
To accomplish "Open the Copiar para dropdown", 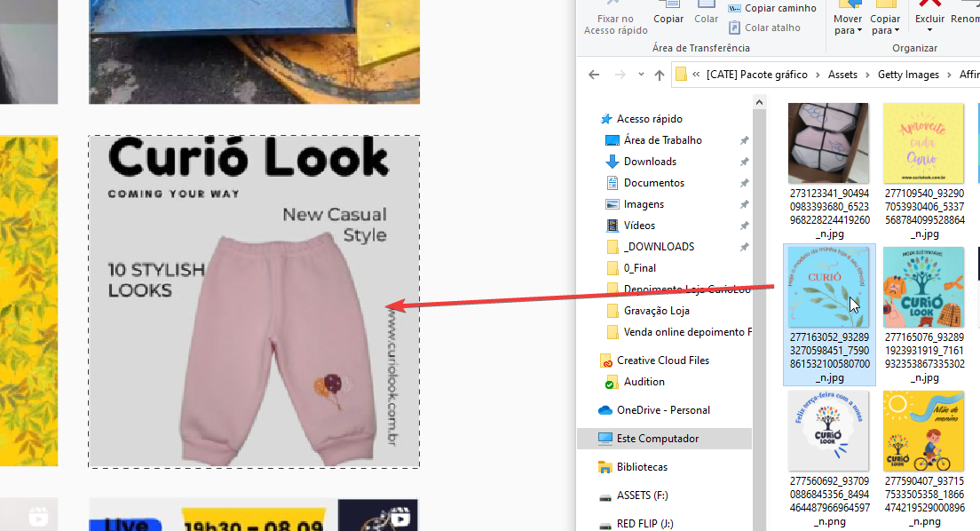I will tap(885, 19).
